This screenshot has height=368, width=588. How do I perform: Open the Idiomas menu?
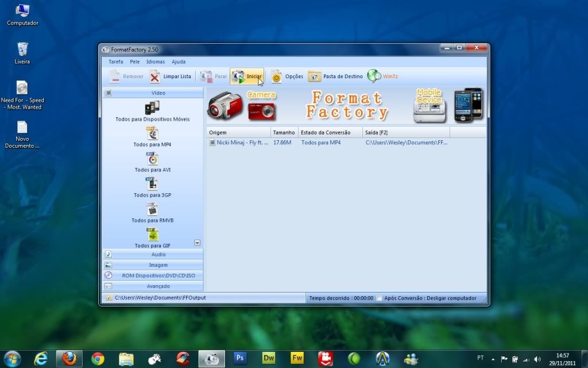[155, 62]
